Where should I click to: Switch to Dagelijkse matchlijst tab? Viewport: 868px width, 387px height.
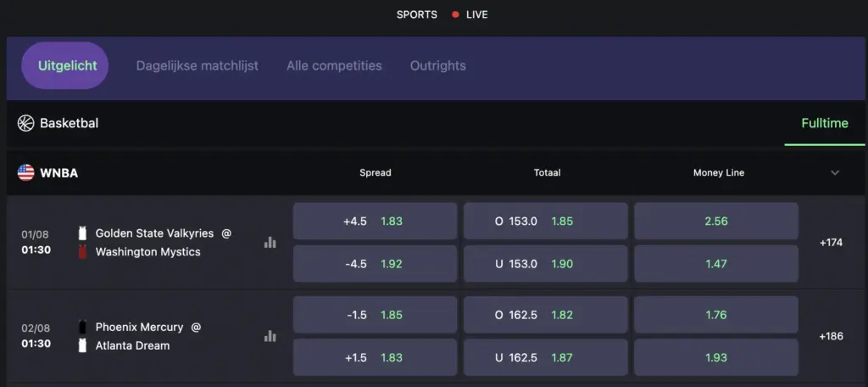(198, 65)
